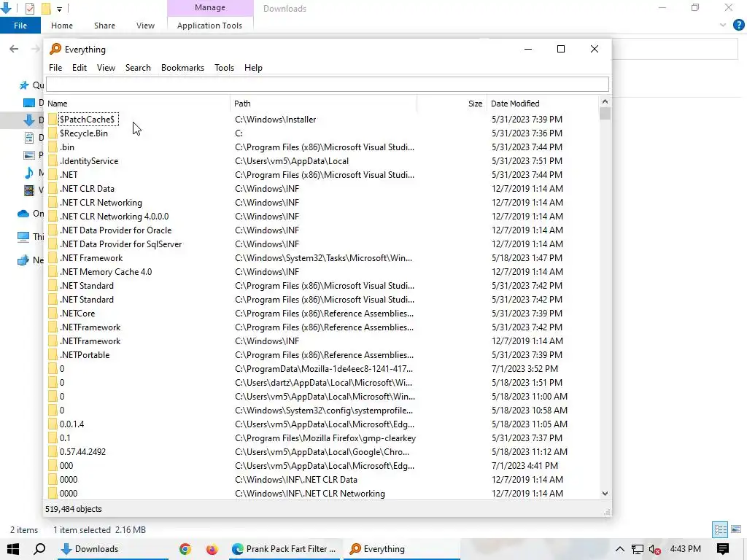Select .NET CLR Networking 4.0.0.0 folder icon

53,216
